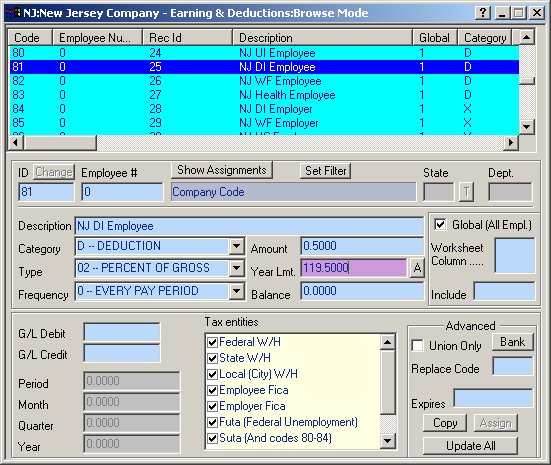Click the small T button beside State
This screenshot has width=551, height=465.
tap(466, 192)
